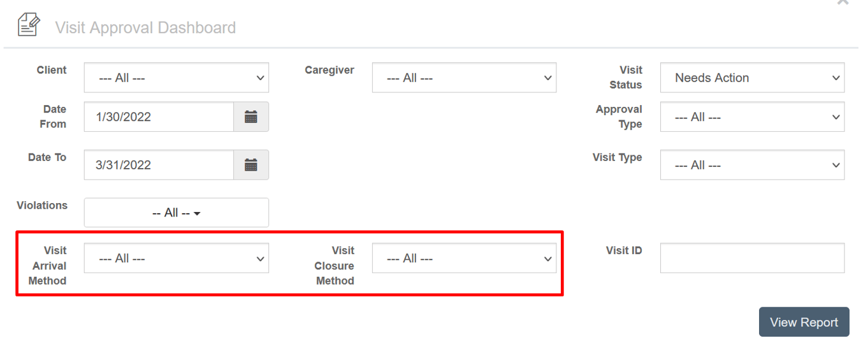This screenshot has width=868, height=345.
Task: Change the Visit Status dropdown
Action: 752,78
